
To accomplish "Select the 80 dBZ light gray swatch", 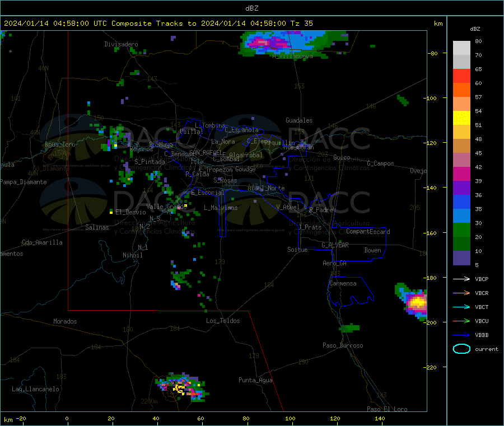I will (461, 48).
